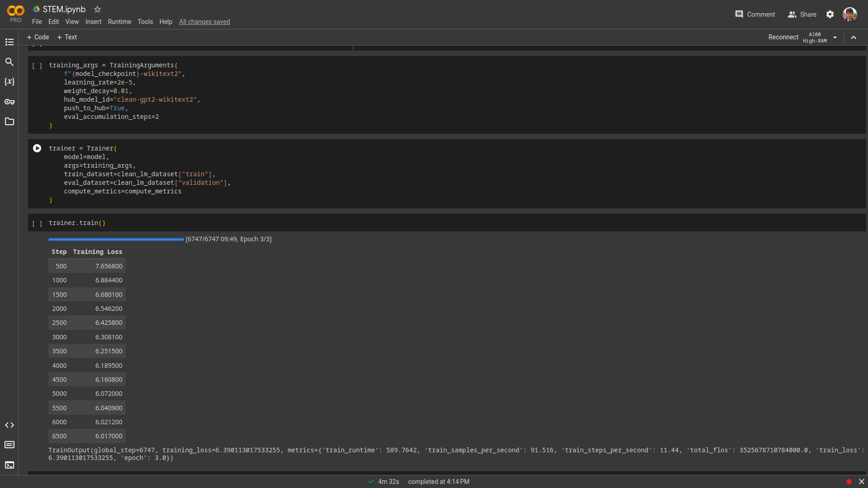Screen dimensions: 868x488
Task: Select the step 3000 cell
Action: click(59, 337)
